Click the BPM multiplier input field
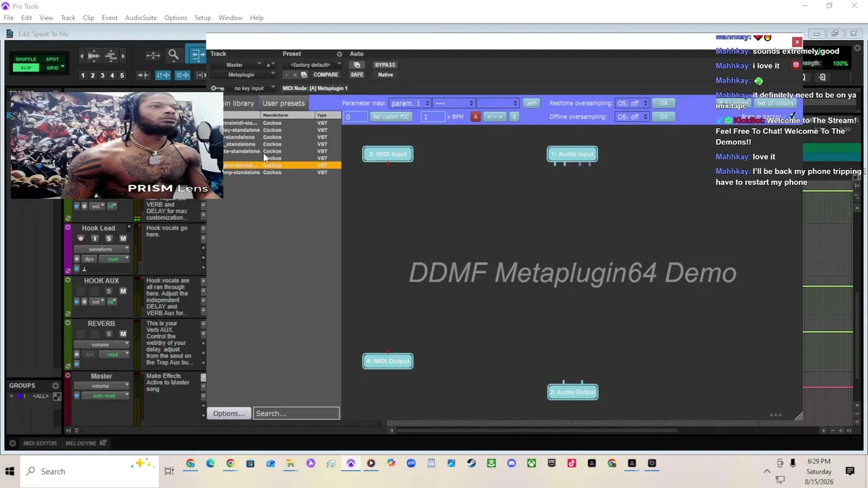This screenshot has height=488, width=868. pyautogui.click(x=433, y=117)
